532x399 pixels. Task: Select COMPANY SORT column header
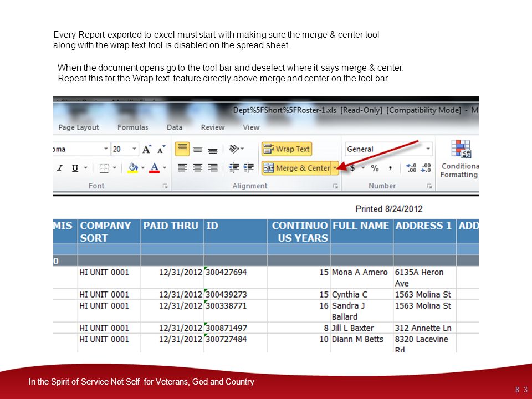(x=109, y=232)
